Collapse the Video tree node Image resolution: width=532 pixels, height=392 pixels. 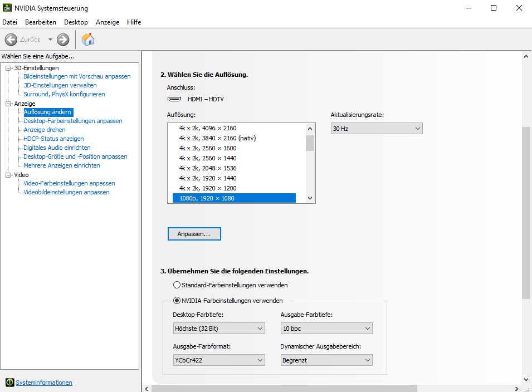click(8, 175)
